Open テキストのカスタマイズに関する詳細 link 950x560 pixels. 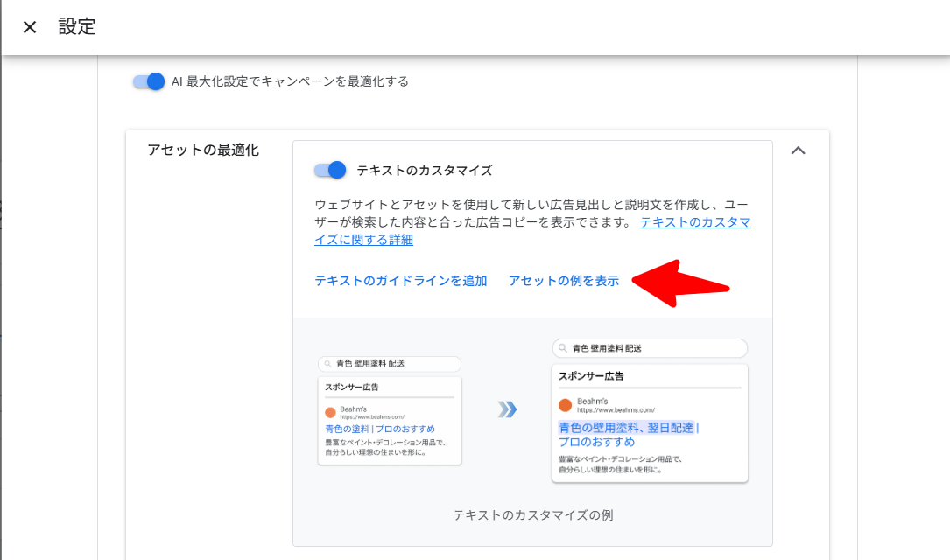(532, 231)
